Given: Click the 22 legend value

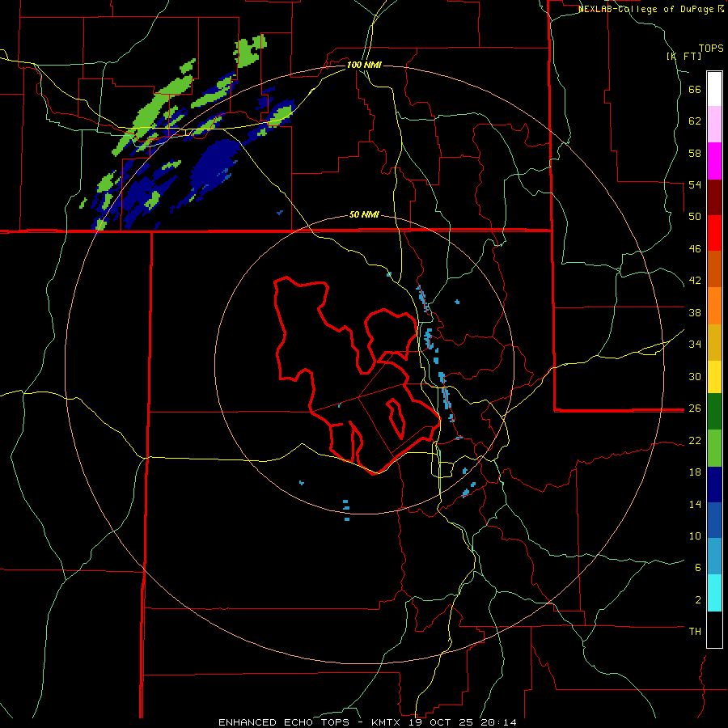Looking at the screenshot, I should pos(695,440).
